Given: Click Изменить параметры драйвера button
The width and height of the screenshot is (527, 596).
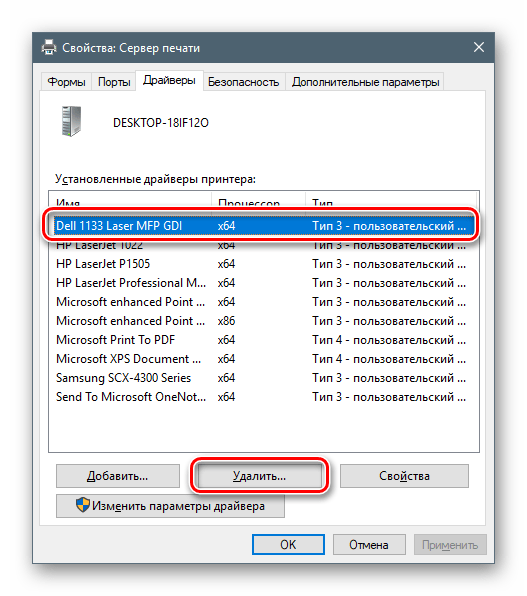Looking at the screenshot, I should (x=170, y=506).
